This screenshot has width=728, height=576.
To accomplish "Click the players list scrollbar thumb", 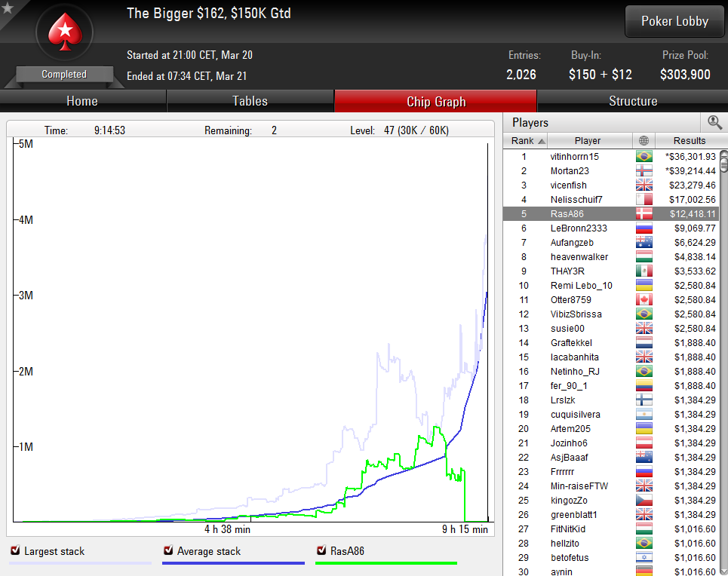I will (723, 165).
